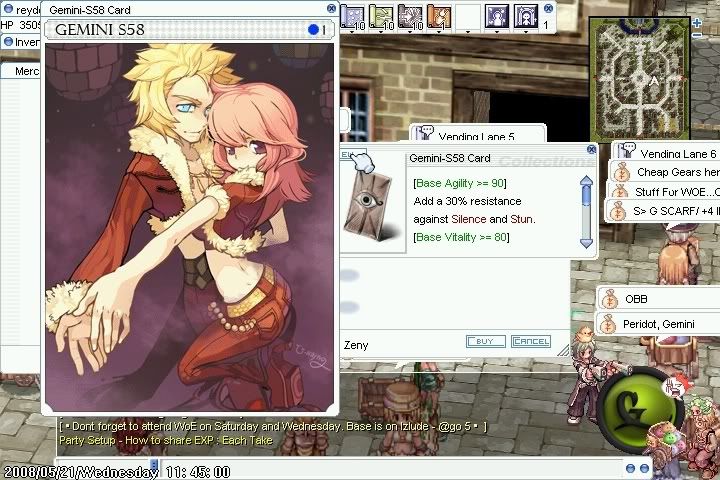Use the blue scroll in the hotkey bar
The height and width of the screenshot is (480, 720).
[353, 17]
